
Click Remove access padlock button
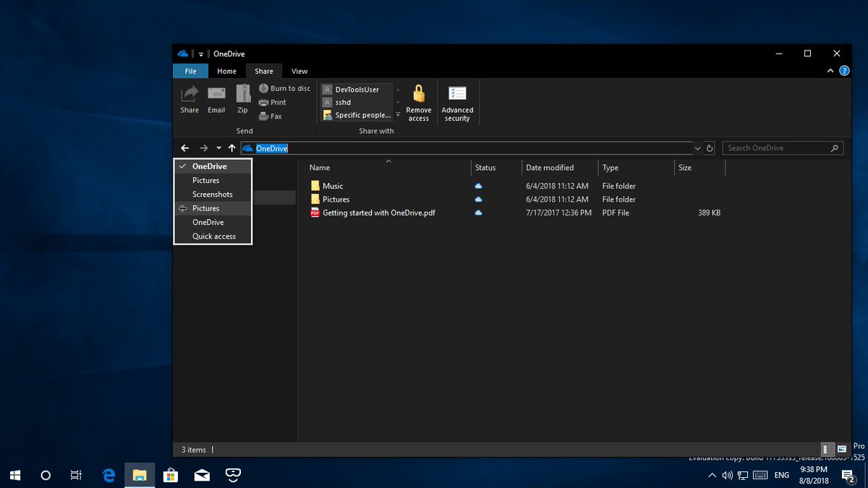(418, 103)
